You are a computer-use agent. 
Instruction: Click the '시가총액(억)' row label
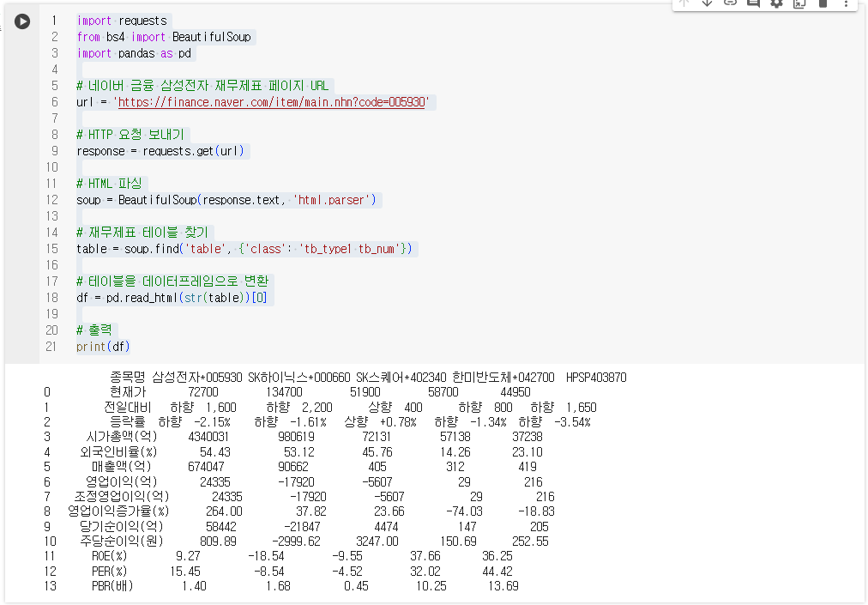(122, 437)
